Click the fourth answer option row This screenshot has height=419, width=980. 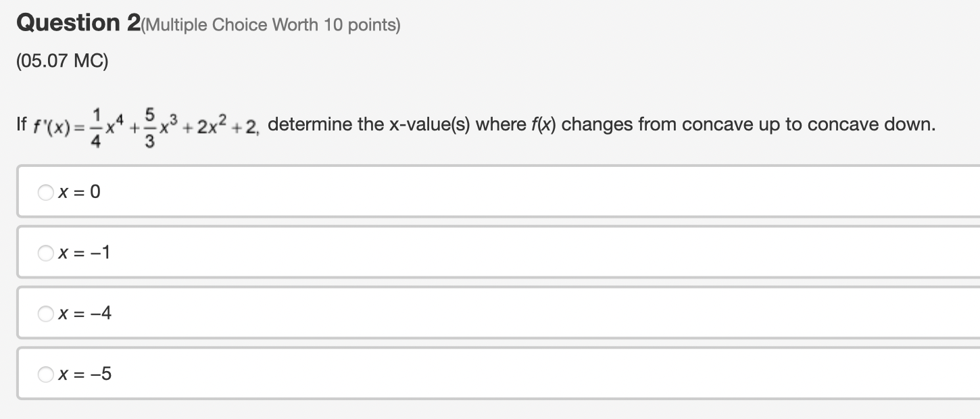[x=406, y=374]
